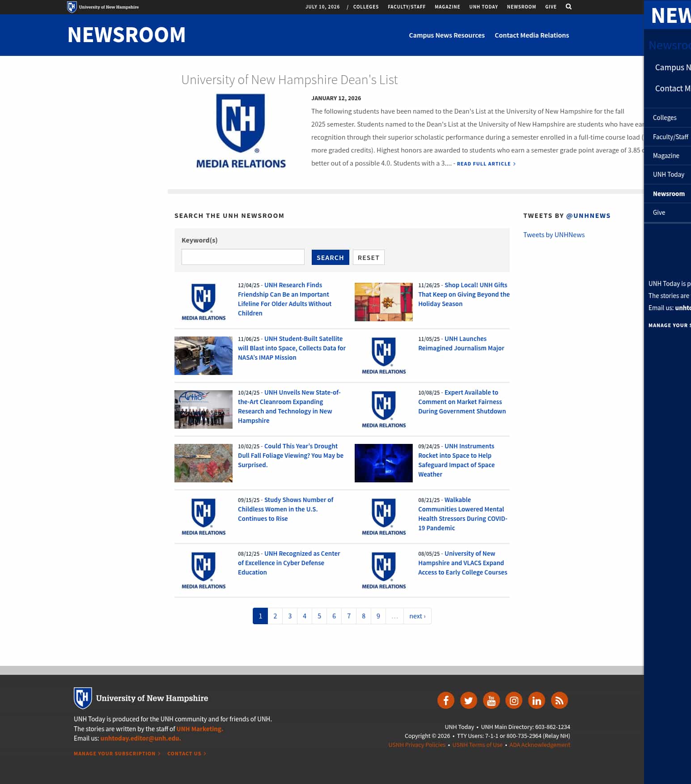Click the satellite lab thumbnail
This screenshot has width=691, height=784.
(x=203, y=356)
